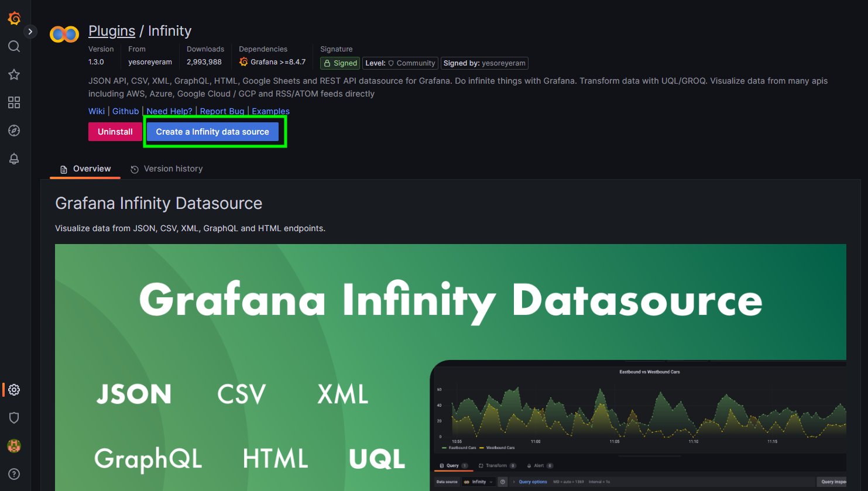Screen dimensions: 868x491
Task: Click the version number 1.3.0
Action: click(96, 62)
